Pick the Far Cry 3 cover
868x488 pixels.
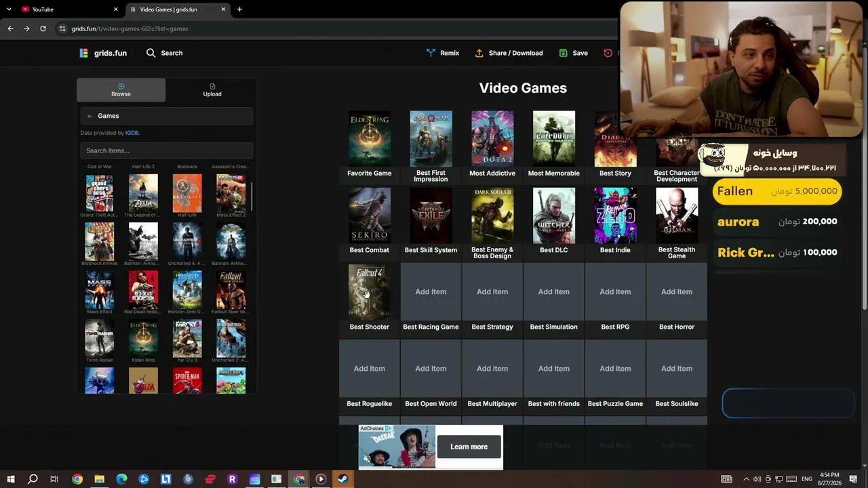187,338
